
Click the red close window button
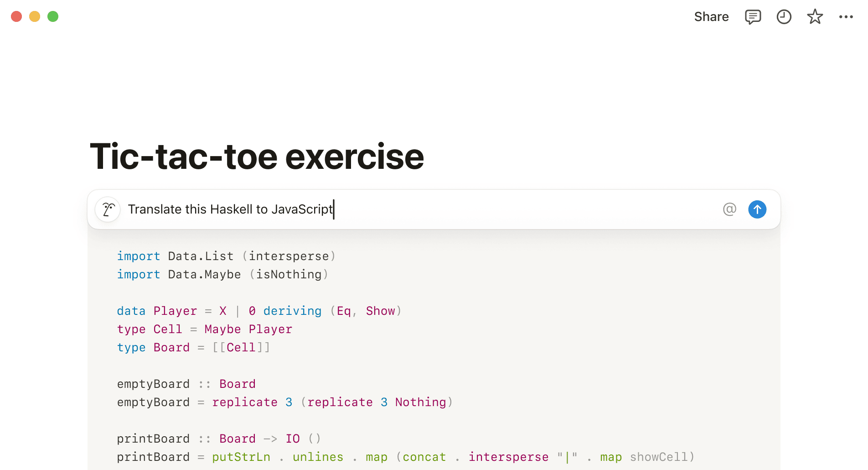coord(16,16)
